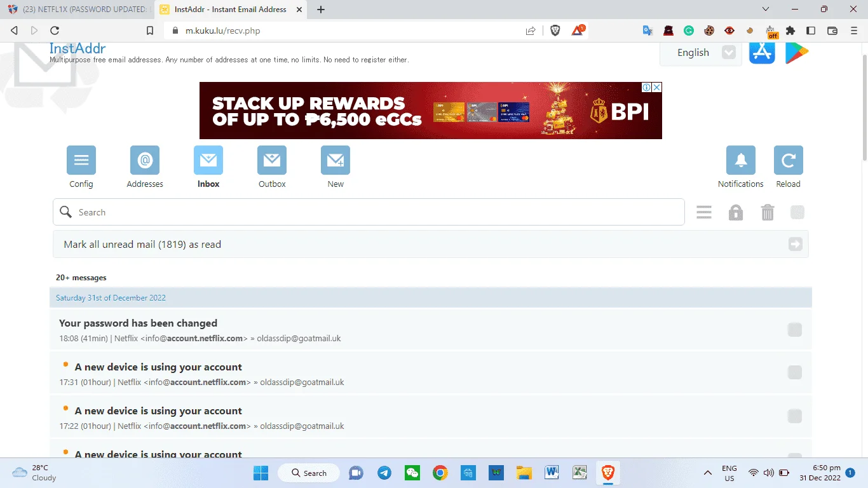Open the weather widget

tap(34, 473)
